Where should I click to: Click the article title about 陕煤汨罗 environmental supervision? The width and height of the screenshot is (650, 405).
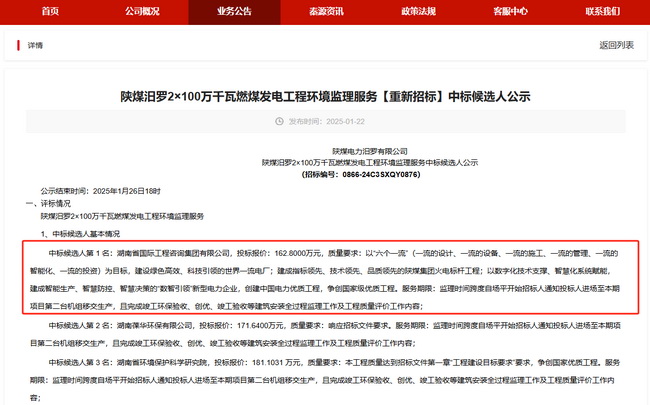[x=325, y=96]
